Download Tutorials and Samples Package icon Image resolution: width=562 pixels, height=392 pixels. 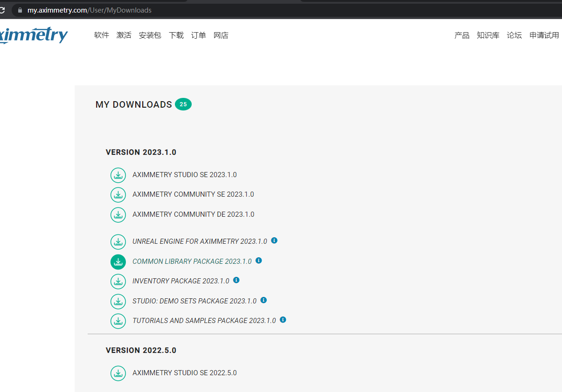tap(118, 321)
